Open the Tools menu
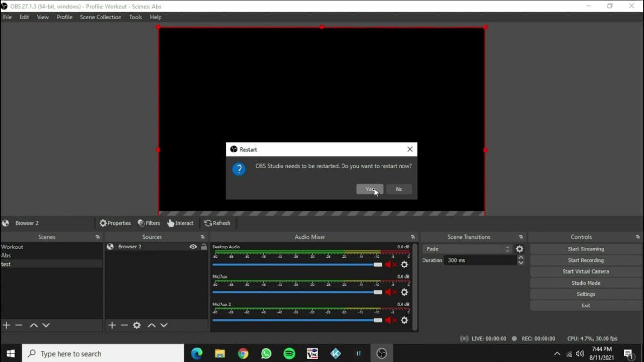Viewport: 644px width, 362px height. coord(135,17)
